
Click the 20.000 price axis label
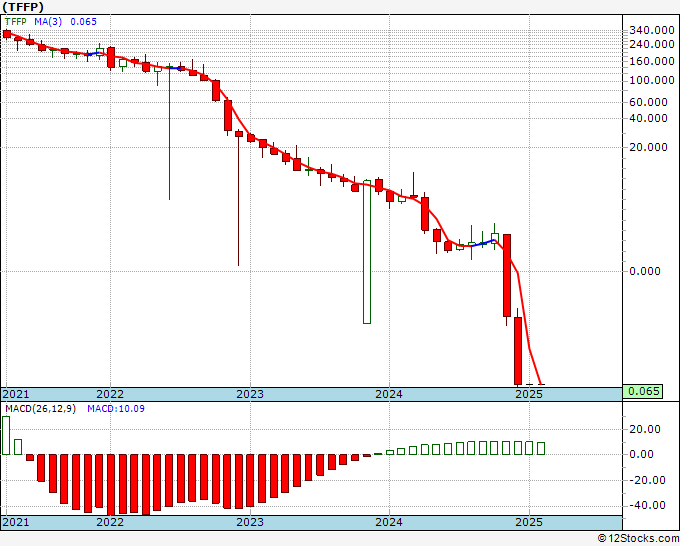tap(649, 147)
